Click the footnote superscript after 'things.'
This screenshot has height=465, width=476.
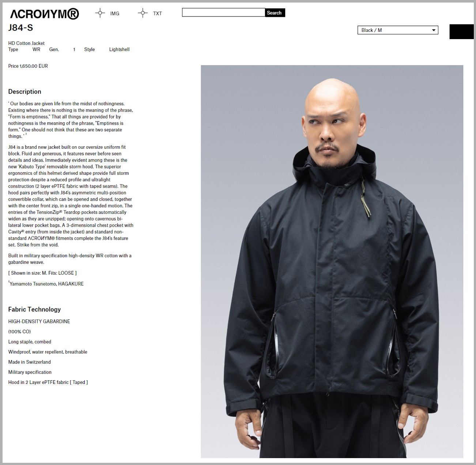26,135
